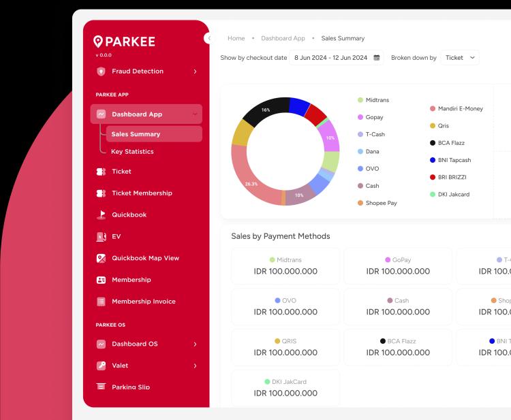
Task: Click the checkout date range field
Action: coord(331,58)
